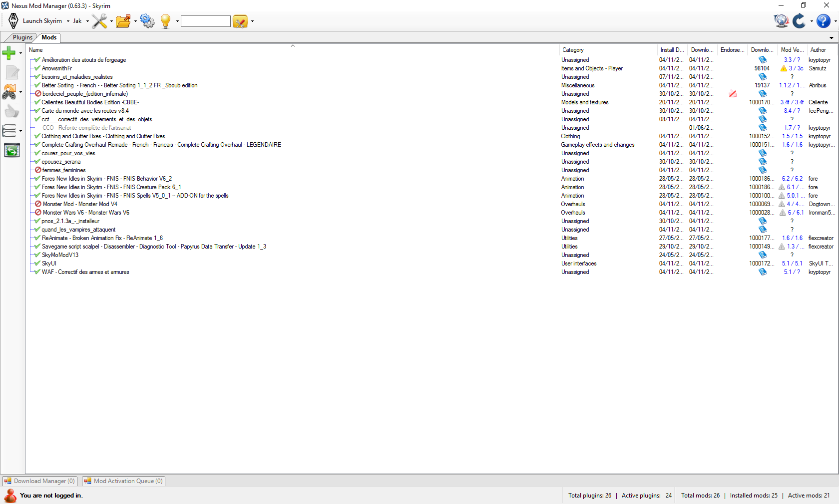Open the Download Manager tab
The width and height of the screenshot is (839, 504).
pos(40,481)
